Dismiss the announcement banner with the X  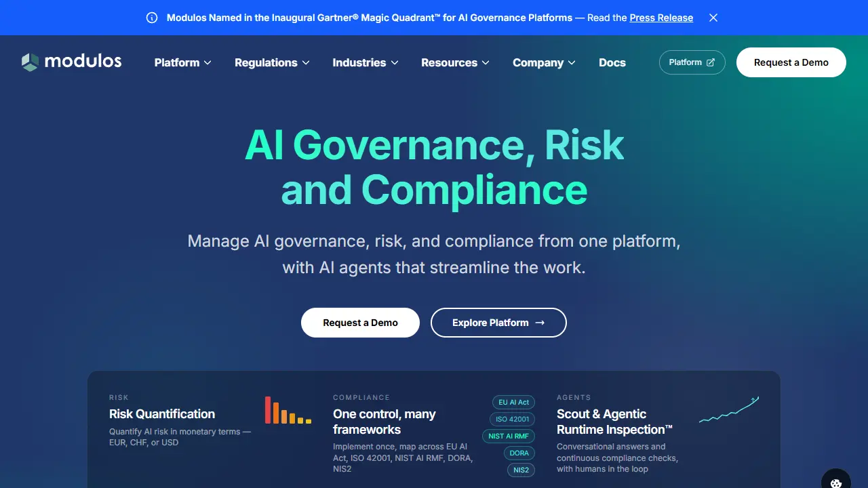tap(713, 18)
